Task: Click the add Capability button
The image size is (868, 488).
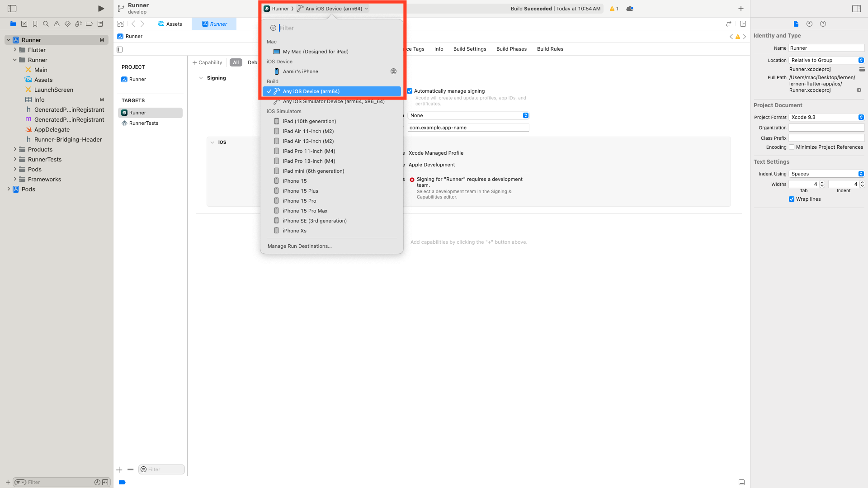Action: tap(207, 62)
